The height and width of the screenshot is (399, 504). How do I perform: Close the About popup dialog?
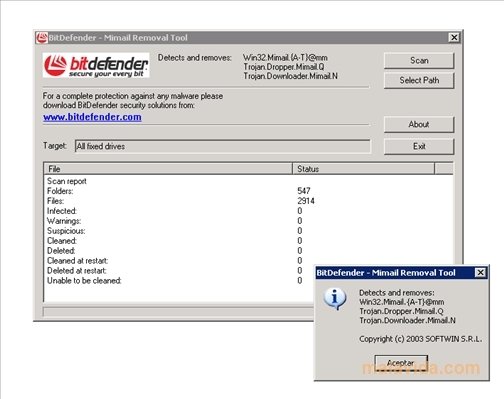[x=480, y=273]
